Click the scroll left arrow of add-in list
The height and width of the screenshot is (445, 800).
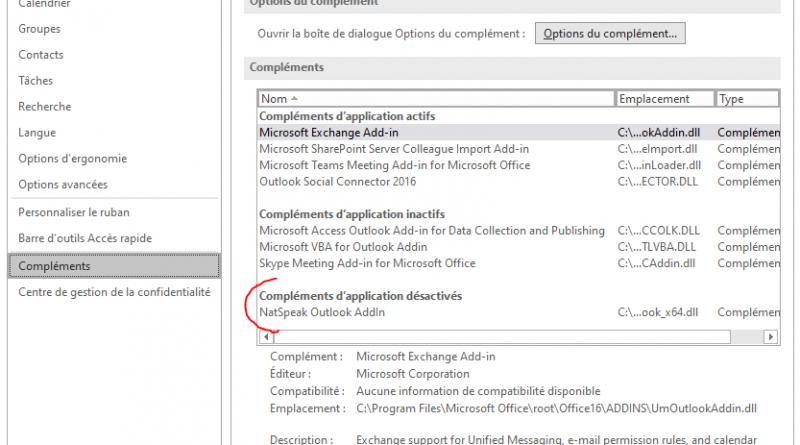[266, 337]
